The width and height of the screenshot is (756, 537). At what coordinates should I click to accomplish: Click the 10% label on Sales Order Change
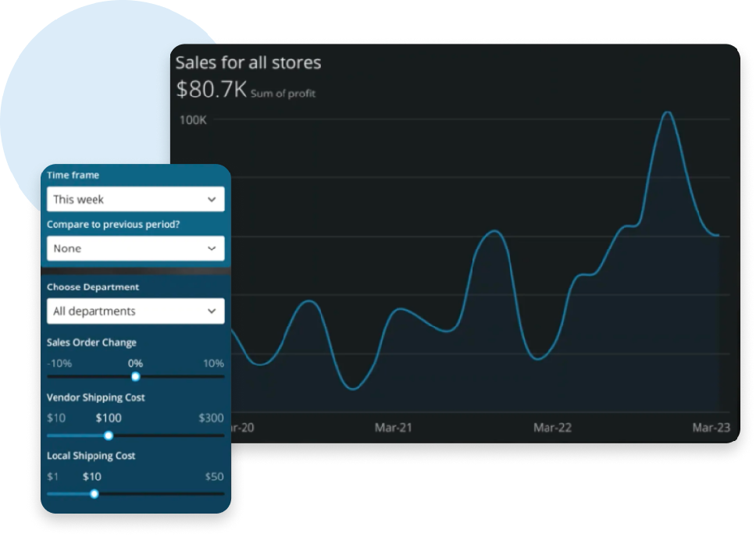(213, 363)
